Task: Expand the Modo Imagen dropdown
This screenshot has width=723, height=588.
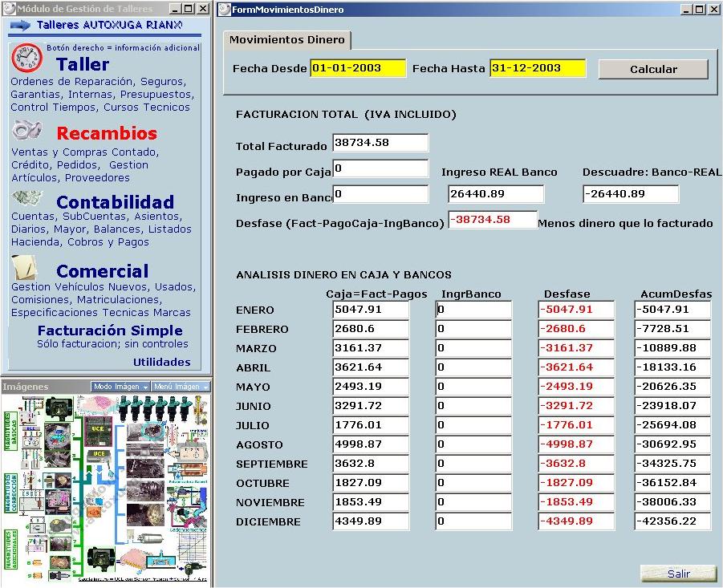Action: pyautogui.click(x=120, y=387)
